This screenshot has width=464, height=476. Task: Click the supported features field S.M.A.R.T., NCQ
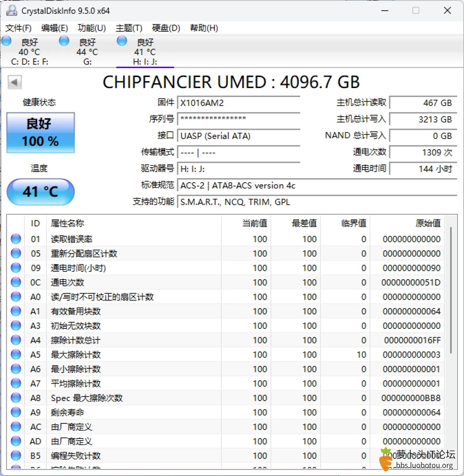coord(317,202)
